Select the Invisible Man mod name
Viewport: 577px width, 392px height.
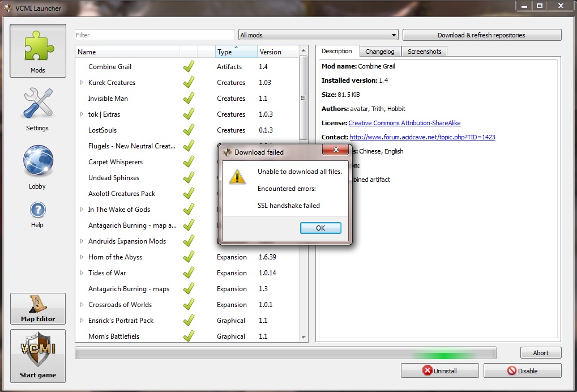coord(108,98)
